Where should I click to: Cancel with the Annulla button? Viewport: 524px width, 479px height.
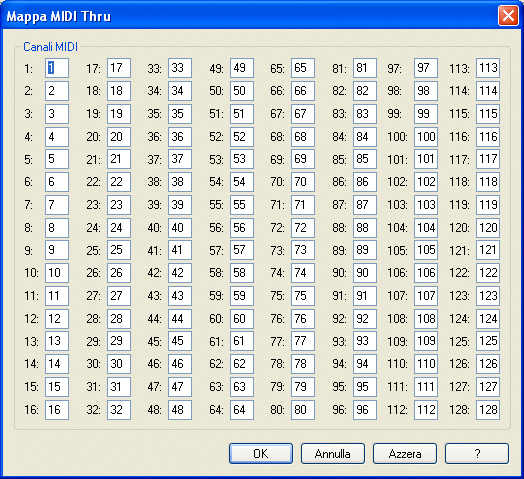(x=333, y=454)
